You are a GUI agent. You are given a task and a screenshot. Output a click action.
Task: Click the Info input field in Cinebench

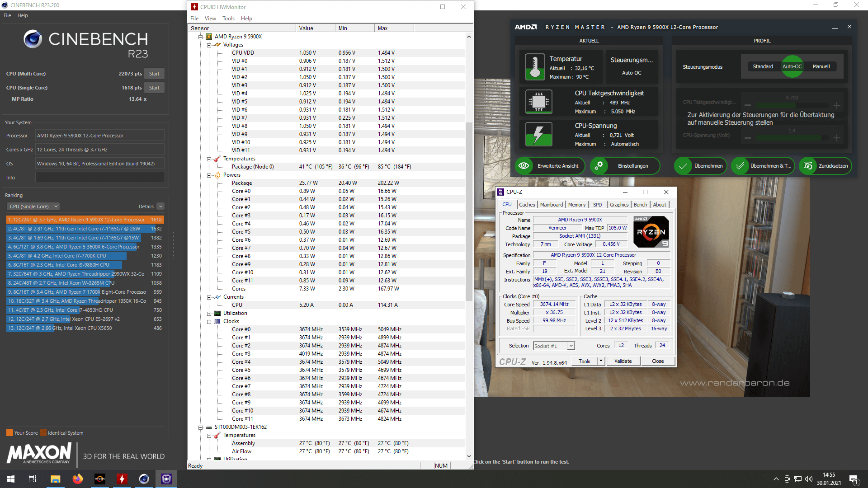[x=100, y=178]
